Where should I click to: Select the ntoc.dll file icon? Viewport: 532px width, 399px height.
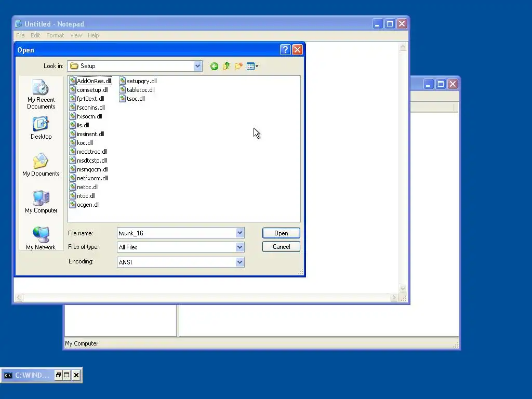(x=72, y=195)
